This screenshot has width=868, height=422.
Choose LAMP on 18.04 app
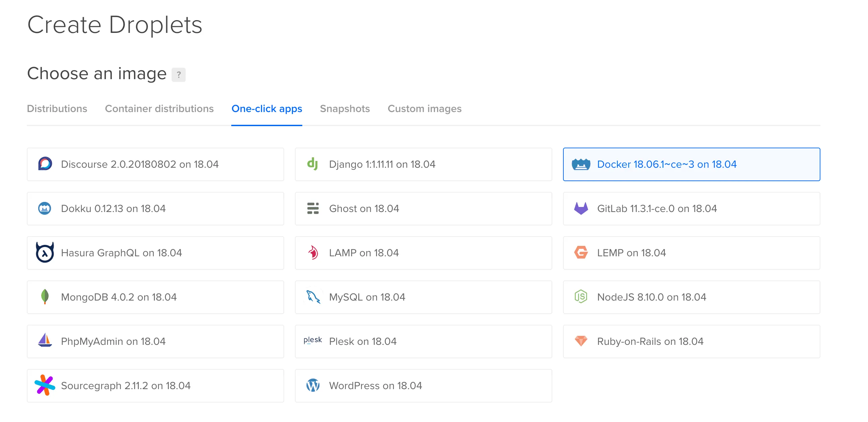(x=423, y=253)
